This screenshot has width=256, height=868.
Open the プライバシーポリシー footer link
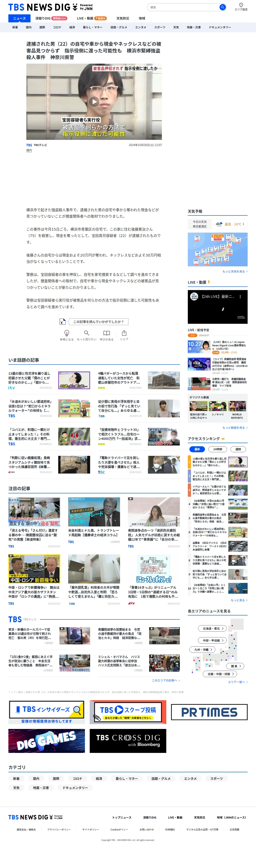[x=59, y=829]
